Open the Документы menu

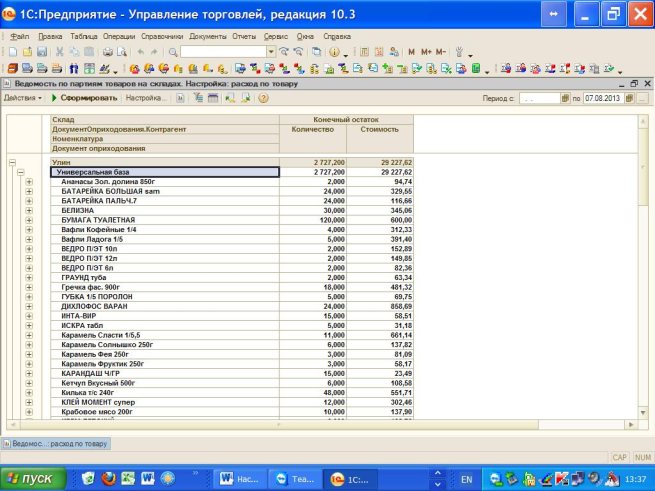(x=208, y=36)
